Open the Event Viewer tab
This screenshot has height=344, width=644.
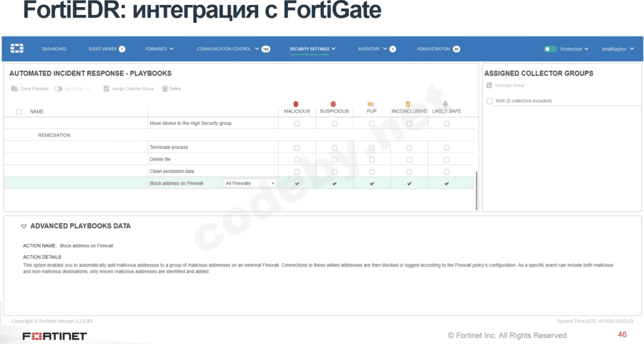click(102, 49)
